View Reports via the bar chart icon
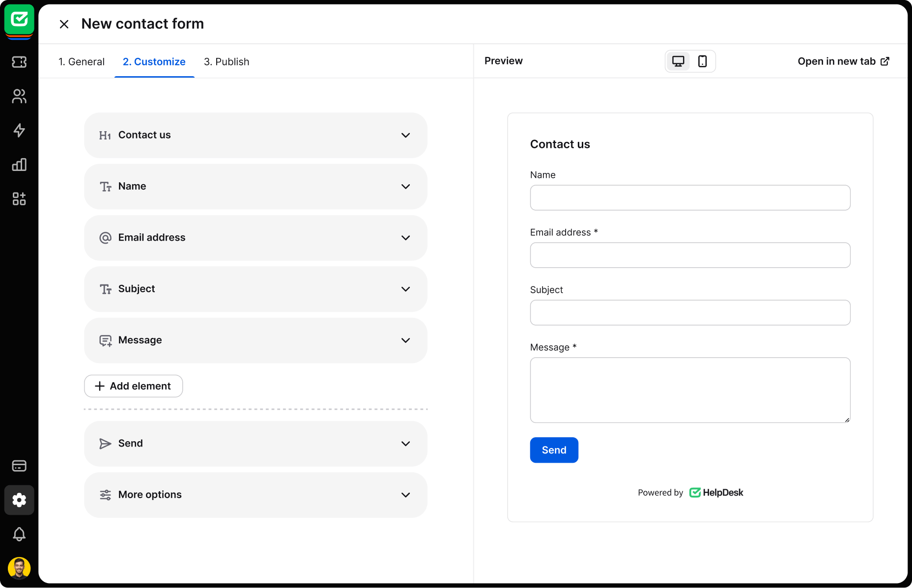The height and width of the screenshot is (588, 912). click(19, 165)
